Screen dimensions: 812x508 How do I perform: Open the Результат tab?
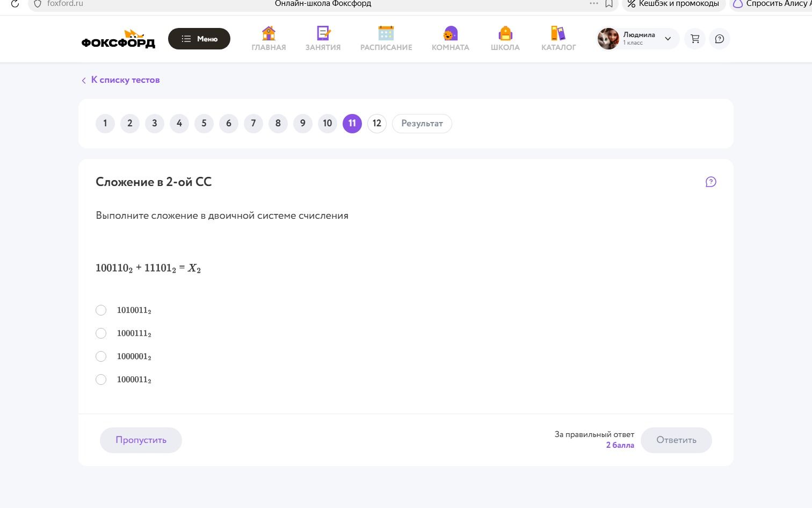422,123
